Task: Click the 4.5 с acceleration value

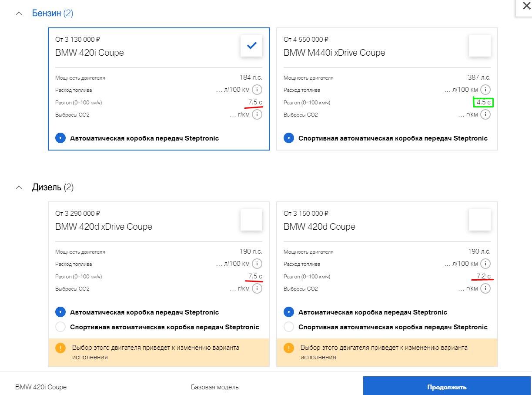Action: [484, 103]
